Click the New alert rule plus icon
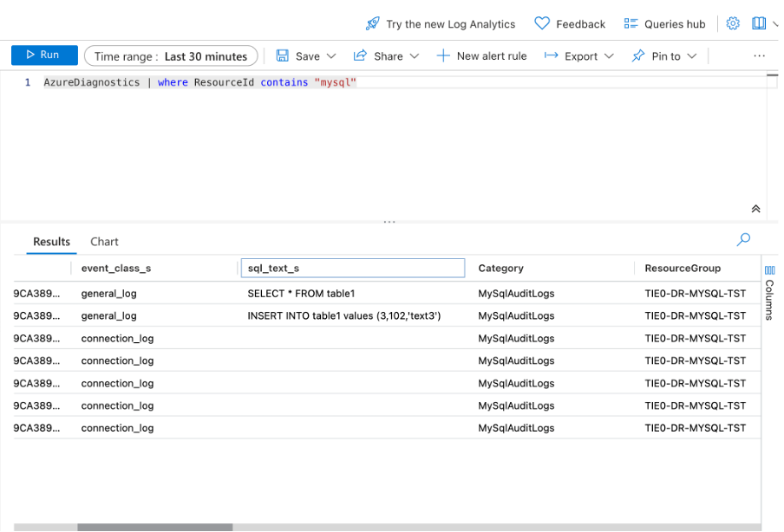Screen dimensions: 784x532 (x=443, y=55)
